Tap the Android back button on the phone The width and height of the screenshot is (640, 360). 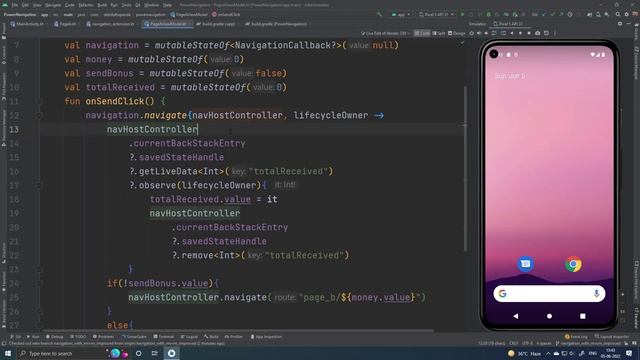click(516, 316)
